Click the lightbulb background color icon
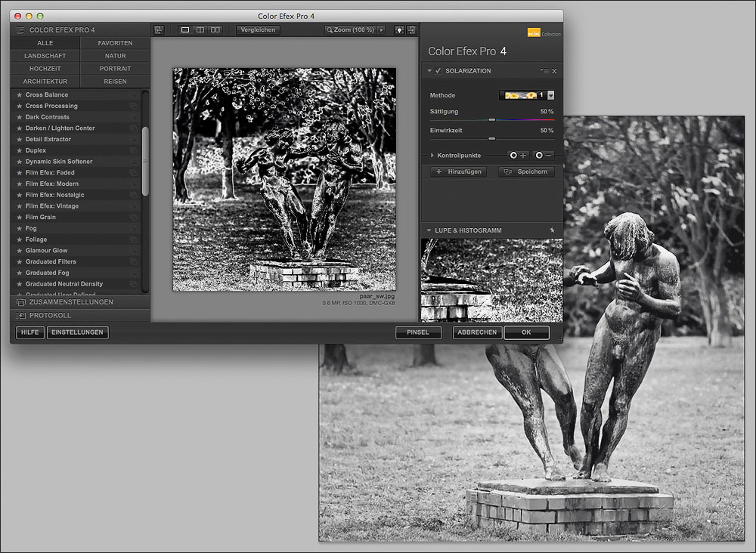The image size is (756, 553). tap(399, 30)
